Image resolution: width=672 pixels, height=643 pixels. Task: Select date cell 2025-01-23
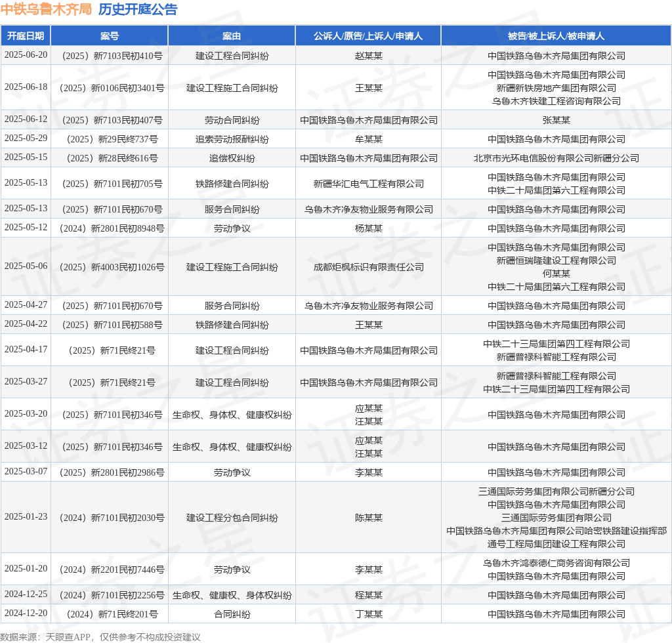coord(26,516)
